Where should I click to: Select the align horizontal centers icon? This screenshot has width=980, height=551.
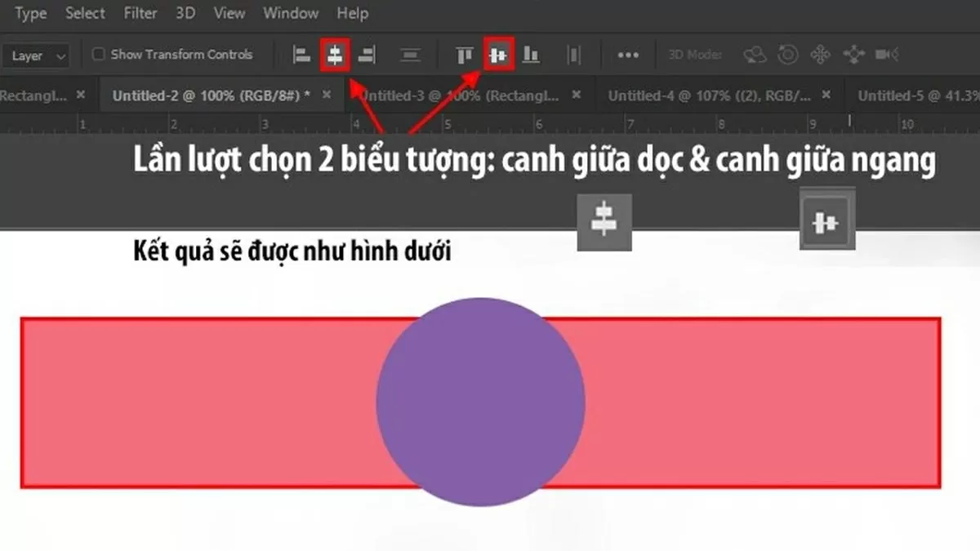pos(335,56)
